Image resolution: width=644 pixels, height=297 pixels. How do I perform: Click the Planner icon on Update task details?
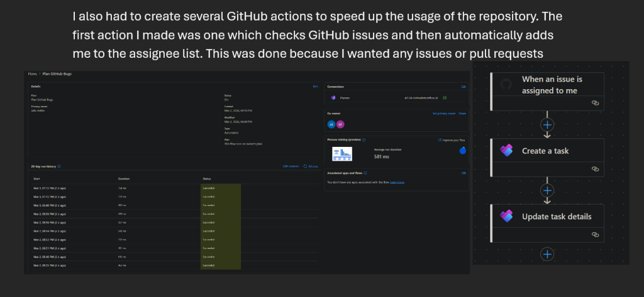pyautogui.click(x=506, y=216)
